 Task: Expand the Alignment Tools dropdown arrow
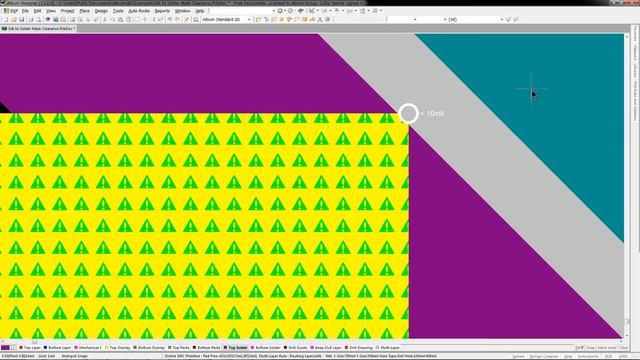[x=331, y=11]
